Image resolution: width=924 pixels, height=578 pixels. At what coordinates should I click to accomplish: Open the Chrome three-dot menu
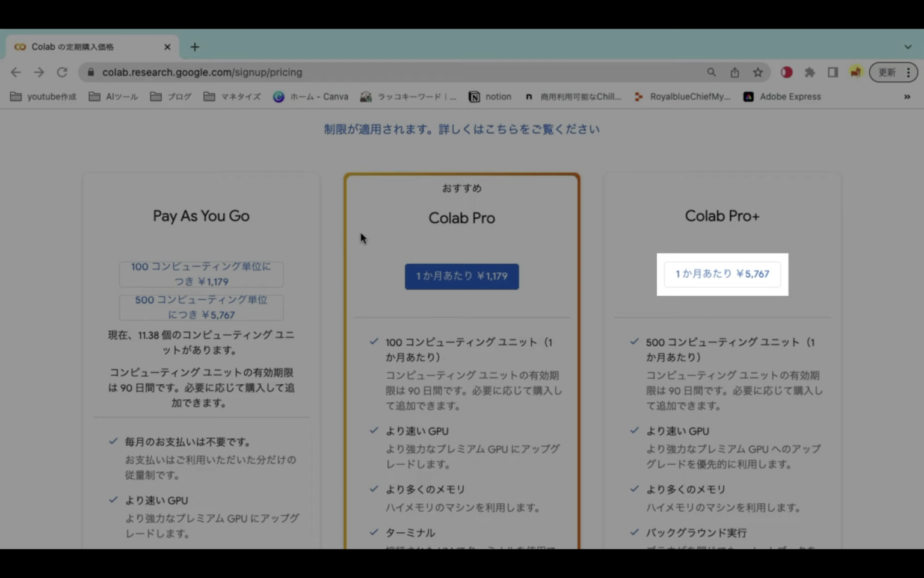[909, 72]
